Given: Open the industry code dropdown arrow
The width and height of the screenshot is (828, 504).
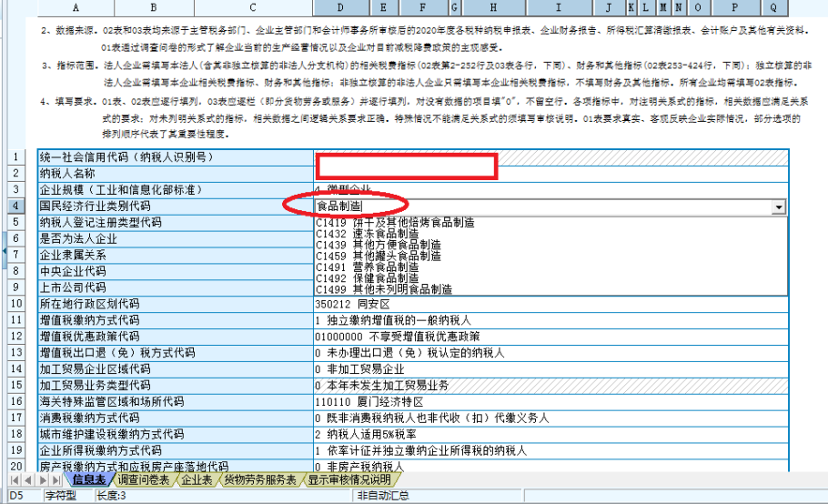Looking at the screenshot, I should click(x=778, y=207).
